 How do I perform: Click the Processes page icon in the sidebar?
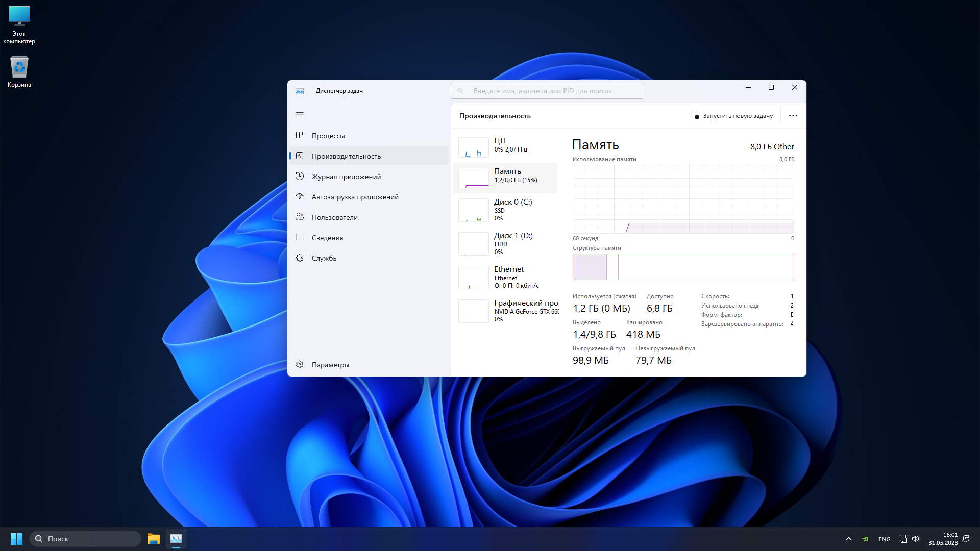(x=300, y=135)
